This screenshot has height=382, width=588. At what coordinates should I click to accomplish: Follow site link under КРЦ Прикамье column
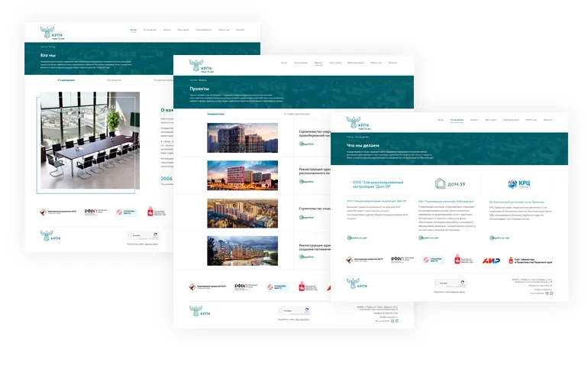[x=499, y=238]
